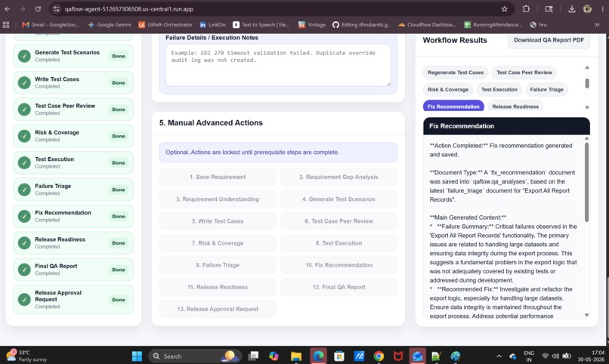This screenshot has height=364, width=609.
Task: Open the Gmail bookmark
Action: (x=51, y=25)
